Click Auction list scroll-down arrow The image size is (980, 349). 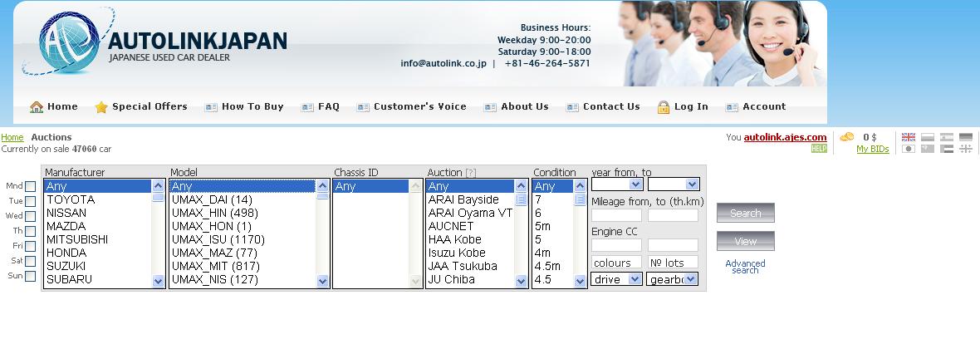(x=522, y=282)
